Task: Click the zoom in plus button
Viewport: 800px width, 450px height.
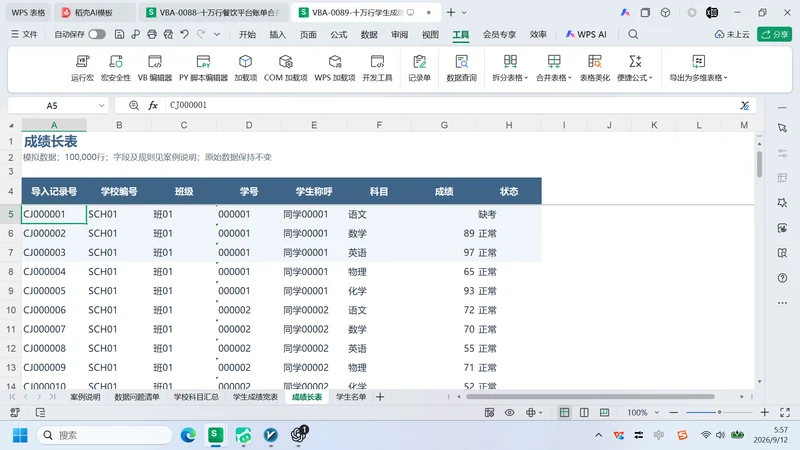Action: (x=764, y=412)
